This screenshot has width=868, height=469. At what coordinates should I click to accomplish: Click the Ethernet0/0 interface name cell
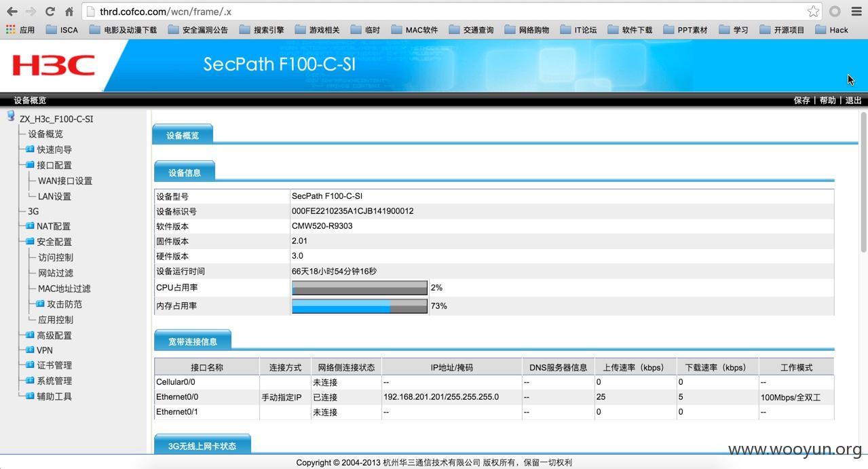(207, 397)
